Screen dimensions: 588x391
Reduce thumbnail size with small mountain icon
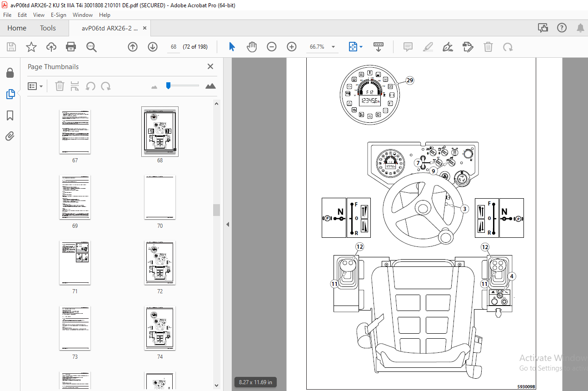(154, 86)
